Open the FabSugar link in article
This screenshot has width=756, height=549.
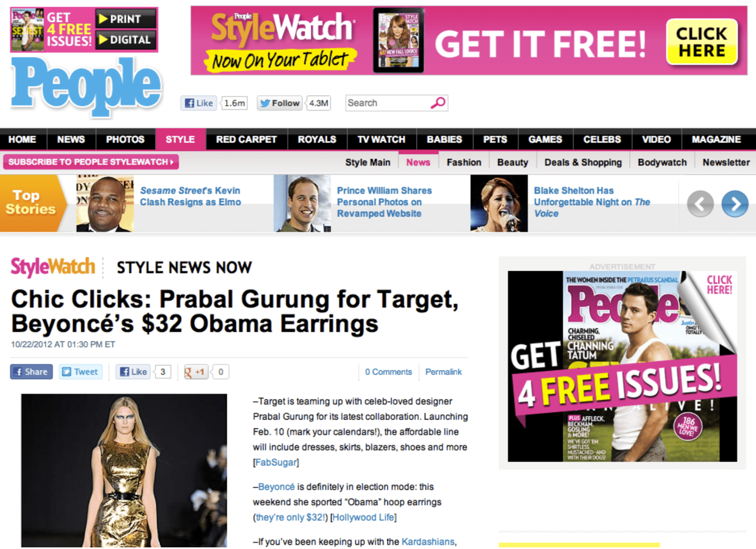(x=276, y=462)
